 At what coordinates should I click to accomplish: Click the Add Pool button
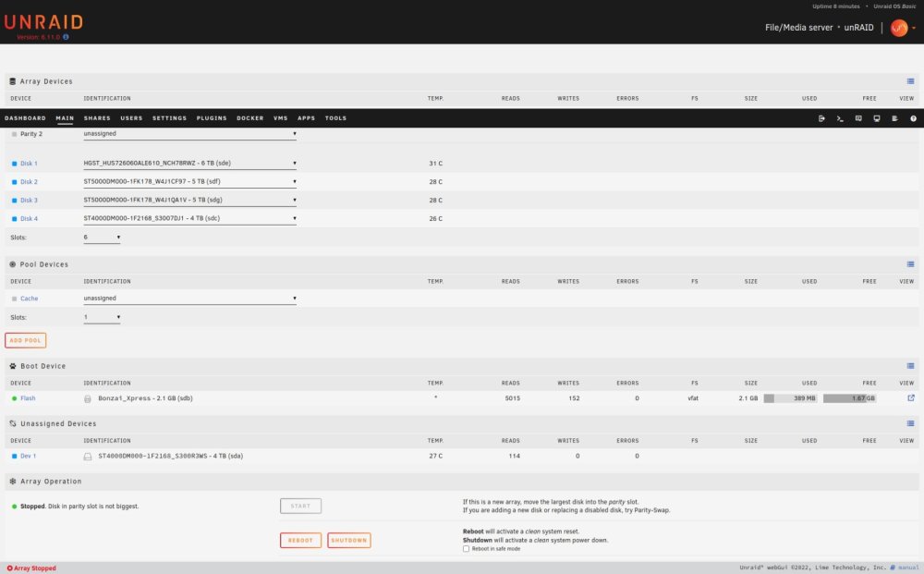25,340
